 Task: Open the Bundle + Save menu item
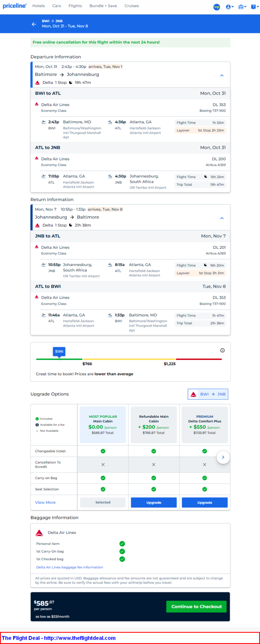click(103, 6)
